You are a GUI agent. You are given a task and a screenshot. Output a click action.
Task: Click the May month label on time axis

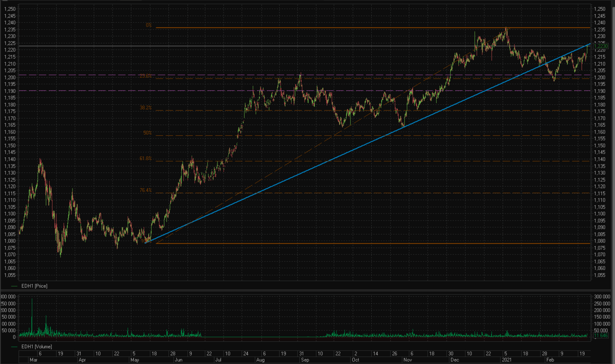pos(135,360)
